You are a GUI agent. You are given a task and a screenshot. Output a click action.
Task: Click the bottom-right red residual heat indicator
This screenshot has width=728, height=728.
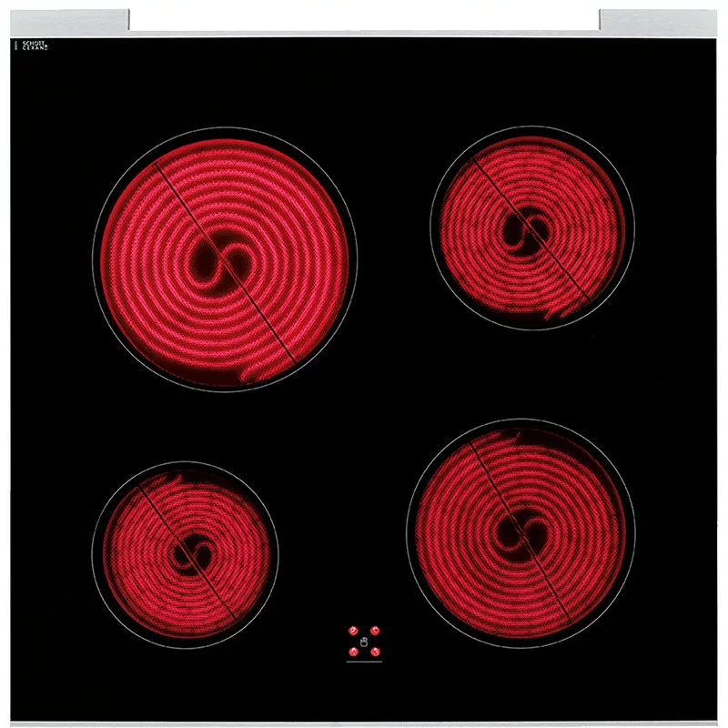coord(373,651)
